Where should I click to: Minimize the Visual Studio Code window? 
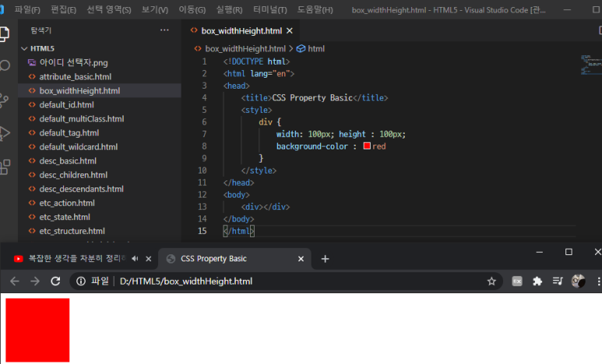tap(567, 9)
